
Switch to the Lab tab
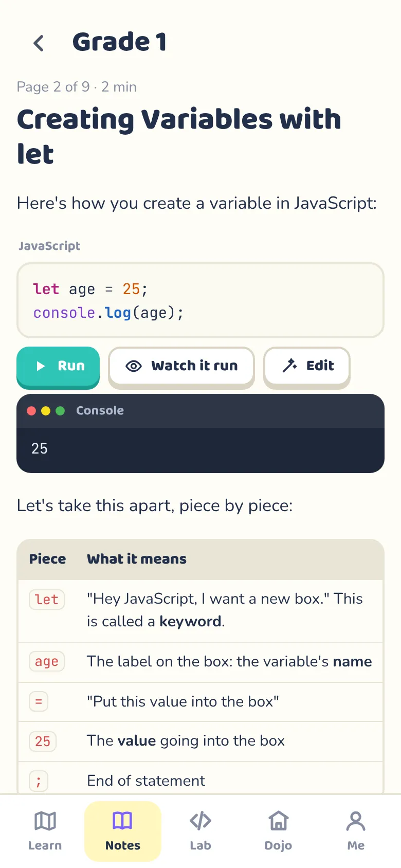click(200, 831)
